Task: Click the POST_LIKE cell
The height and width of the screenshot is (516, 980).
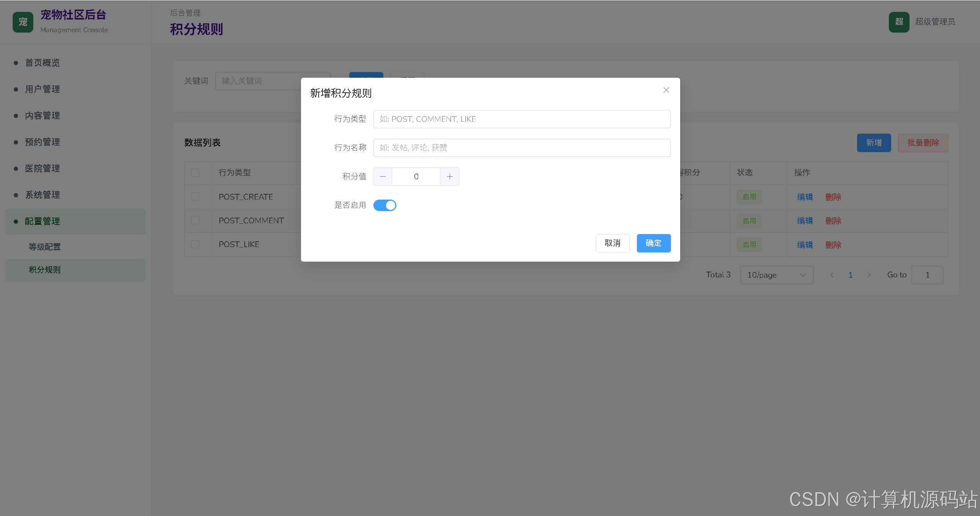Action: point(239,244)
